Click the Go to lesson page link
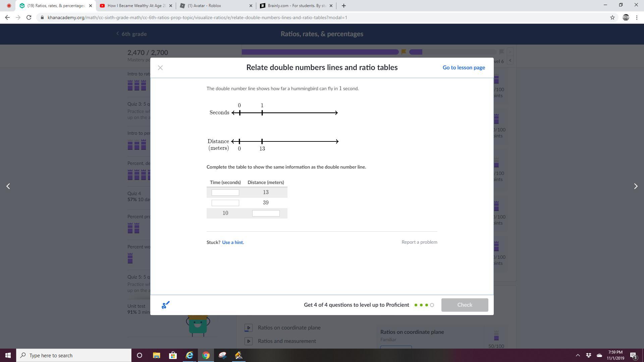Image resolution: width=644 pixels, height=362 pixels. coord(464,68)
